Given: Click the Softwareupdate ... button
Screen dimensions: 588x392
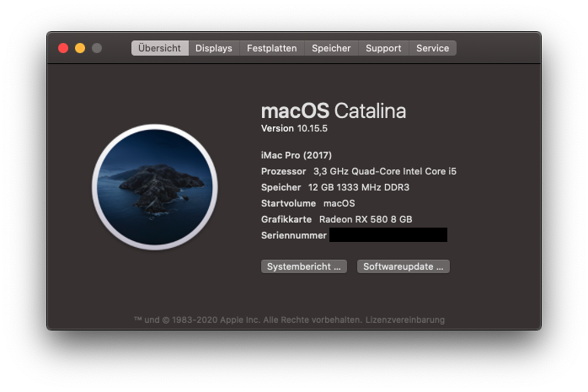Looking at the screenshot, I should pos(404,266).
